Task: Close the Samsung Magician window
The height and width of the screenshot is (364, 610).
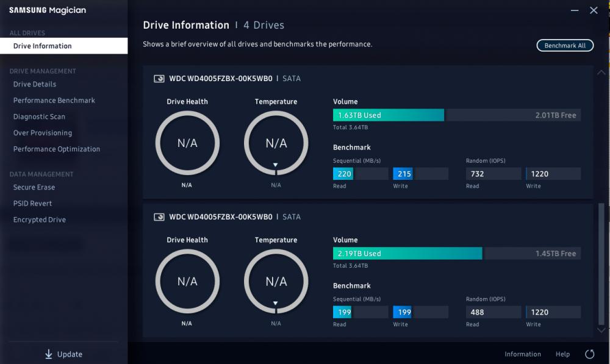Action: coord(594,10)
